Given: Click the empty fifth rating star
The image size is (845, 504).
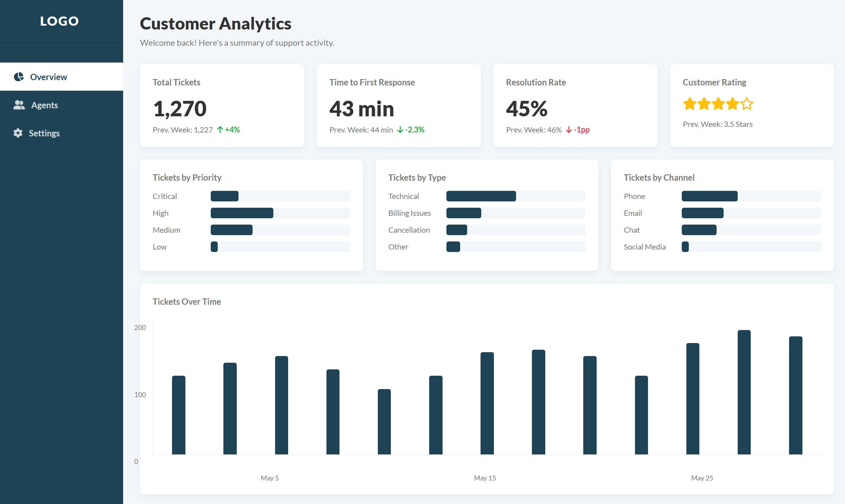Looking at the screenshot, I should click(x=746, y=104).
